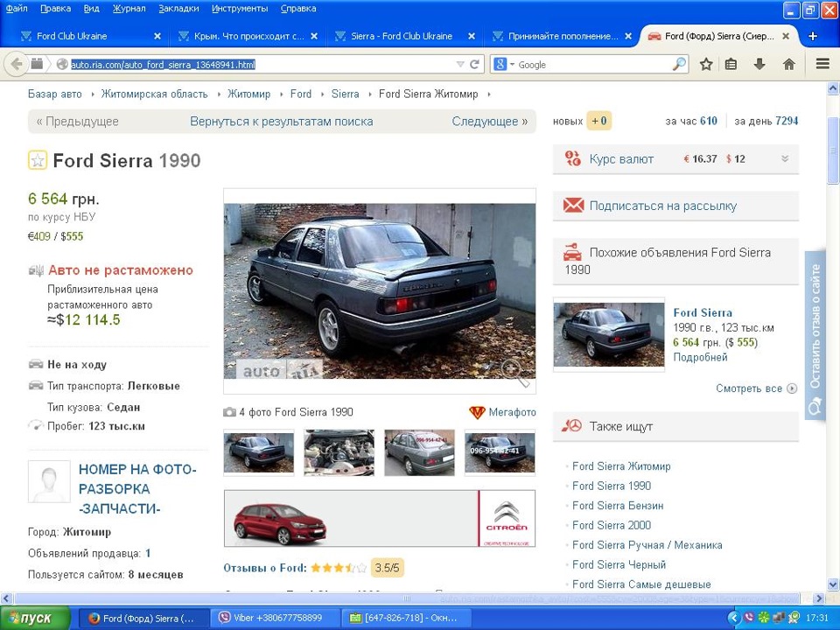Open seller НОМЕР НА ФОТО-РАЗБОРКА link
The height and width of the screenshot is (630, 840).
[x=137, y=489]
